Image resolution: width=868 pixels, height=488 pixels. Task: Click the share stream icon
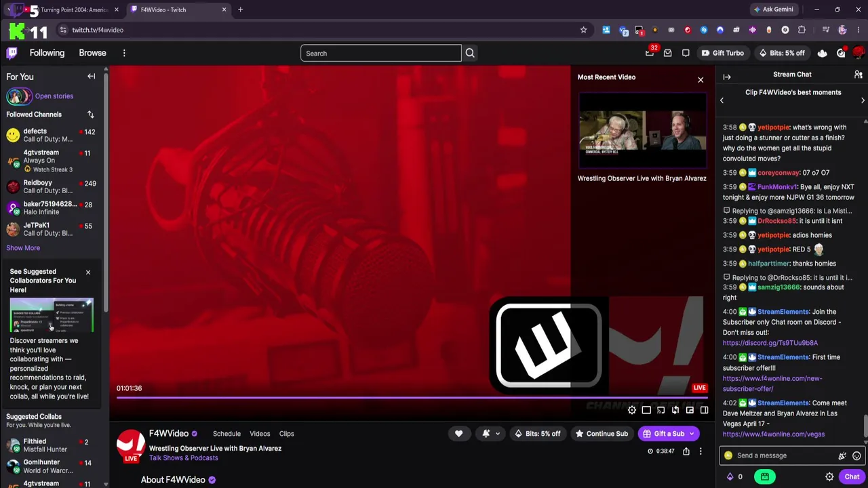tap(686, 451)
